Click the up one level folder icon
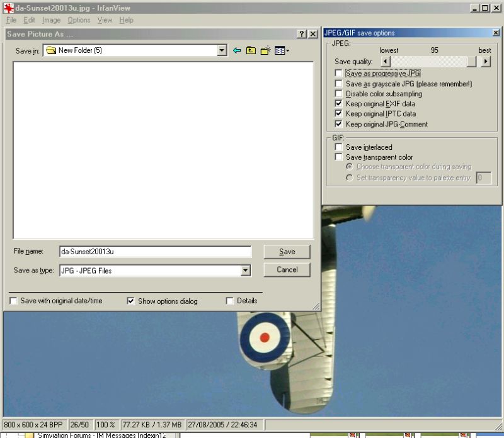The width and height of the screenshot is (504, 438). 251,51
